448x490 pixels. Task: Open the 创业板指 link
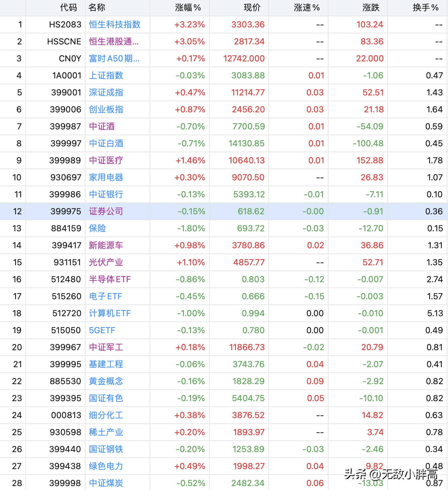(106, 109)
